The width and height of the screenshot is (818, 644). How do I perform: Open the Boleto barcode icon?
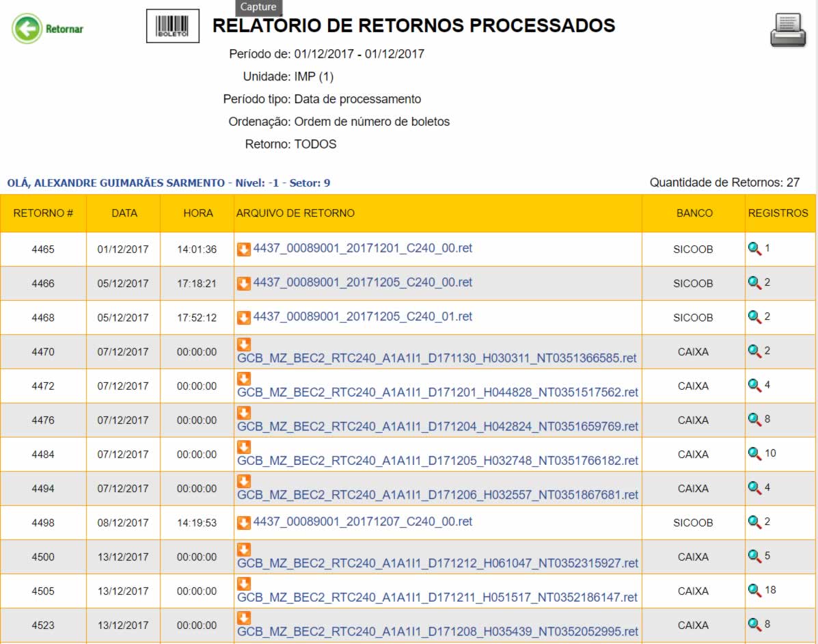pos(173,26)
